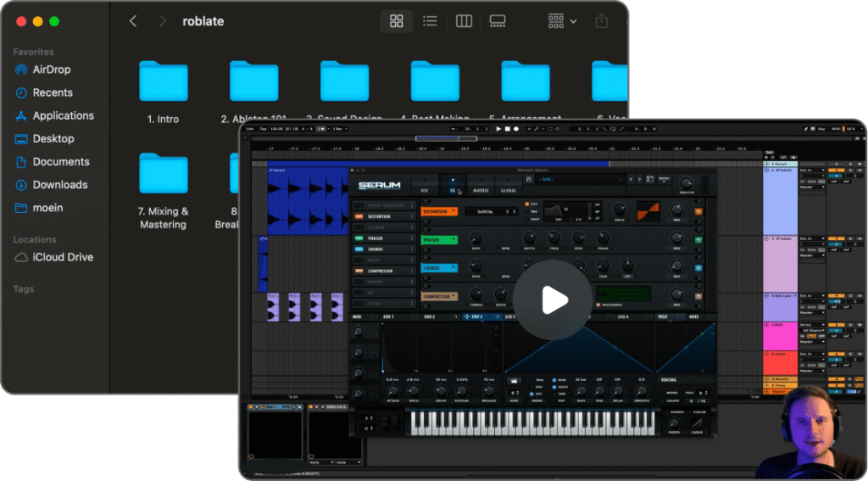Click Ableton Tap tempo button
This screenshot has height=481, width=868.
click(263, 129)
